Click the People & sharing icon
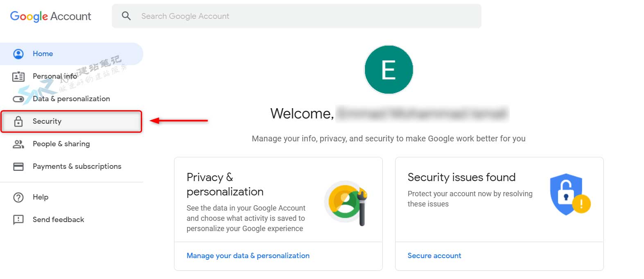 (18, 144)
